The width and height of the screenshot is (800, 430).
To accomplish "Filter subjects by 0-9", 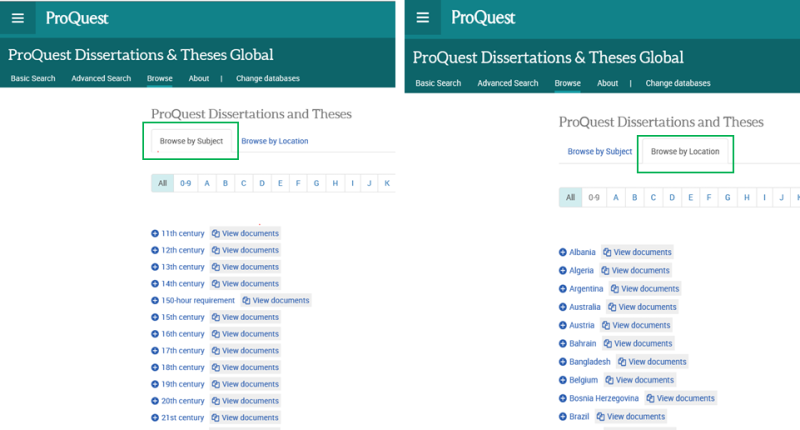I will pyautogui.click(x=186, y=183).
